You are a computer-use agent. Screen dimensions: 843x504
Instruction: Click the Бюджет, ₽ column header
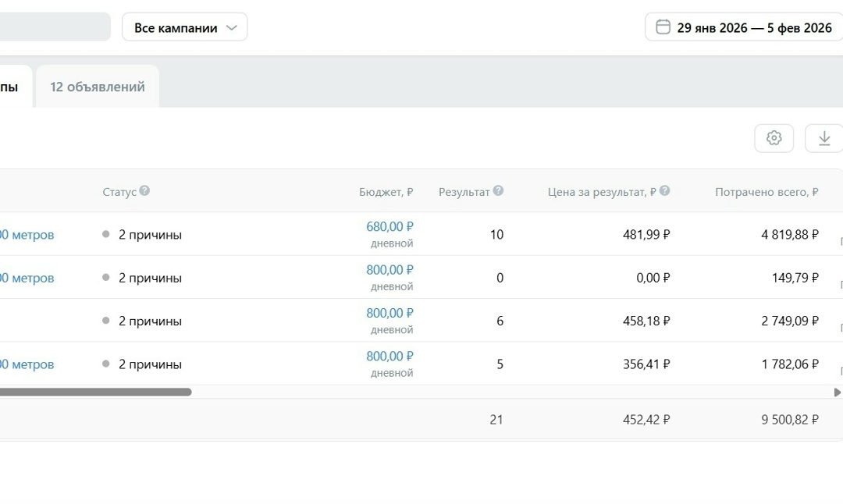(386, 192)
